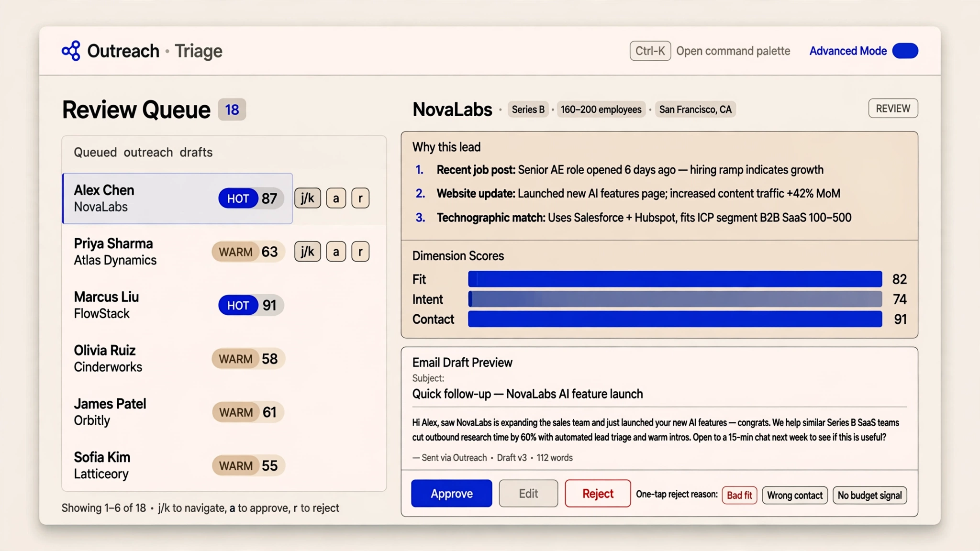Select the No budget signal reason
Viewport: 980px width, 551px height.
tap(869, 495)
